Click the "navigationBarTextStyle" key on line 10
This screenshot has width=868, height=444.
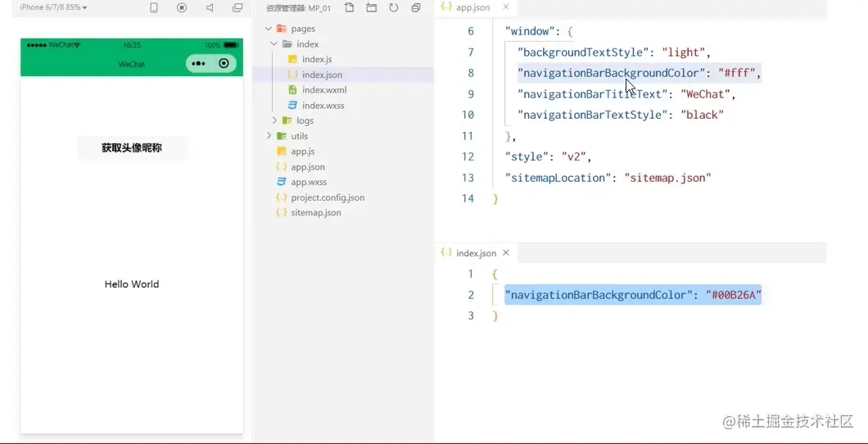coord(592,115)
